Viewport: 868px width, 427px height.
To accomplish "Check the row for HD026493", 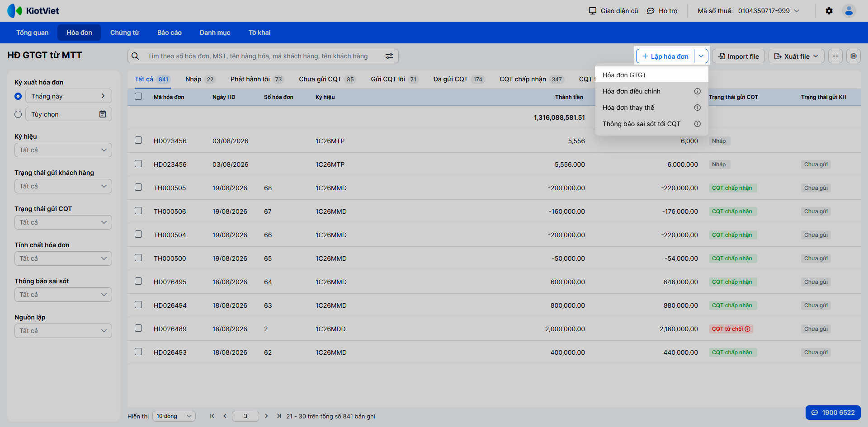I will (x=138, y=352).
